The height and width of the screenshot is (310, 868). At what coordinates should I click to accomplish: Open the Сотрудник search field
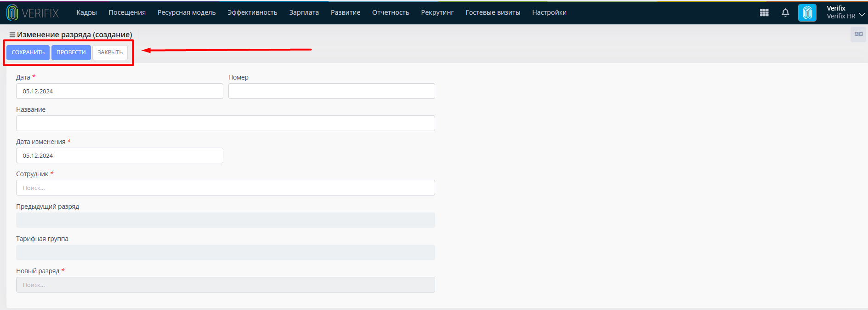(x=226, y=188)
